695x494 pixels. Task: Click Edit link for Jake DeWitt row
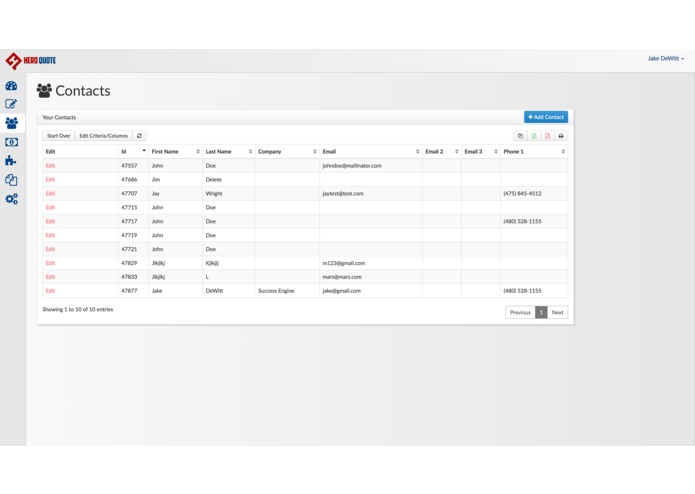pyautogui.click(x=51, y=291)
